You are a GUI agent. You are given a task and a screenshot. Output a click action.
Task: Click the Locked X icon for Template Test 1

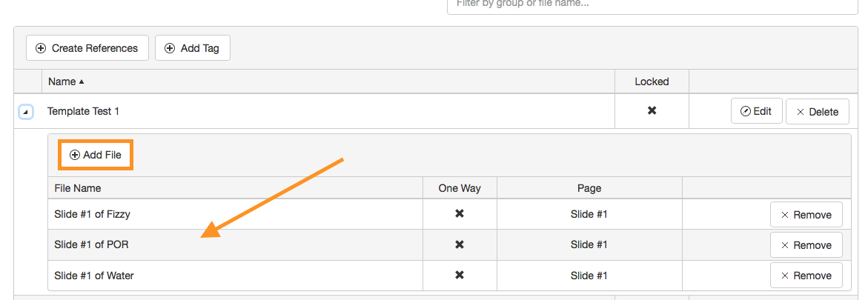click(652, 111)
